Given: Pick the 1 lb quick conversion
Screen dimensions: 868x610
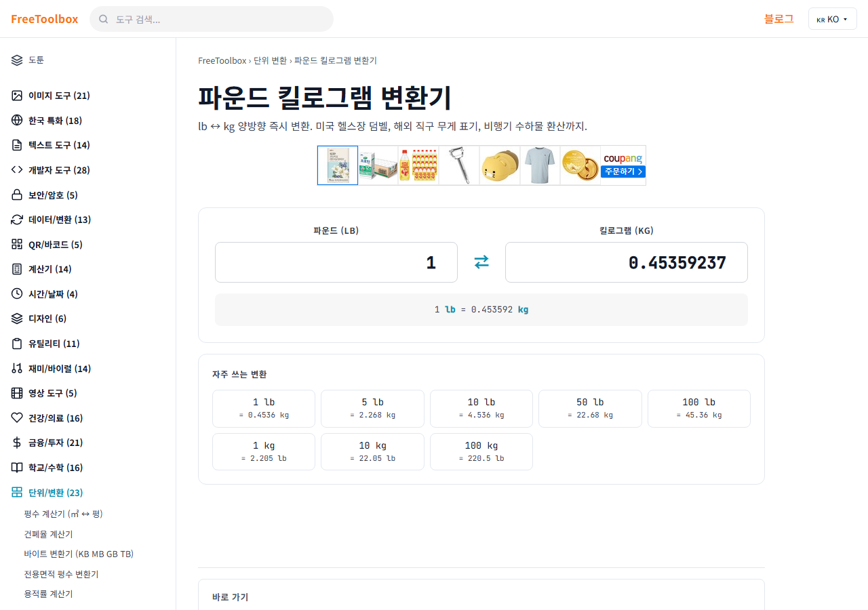Looking at the screenshot, I should click(264, 408).
